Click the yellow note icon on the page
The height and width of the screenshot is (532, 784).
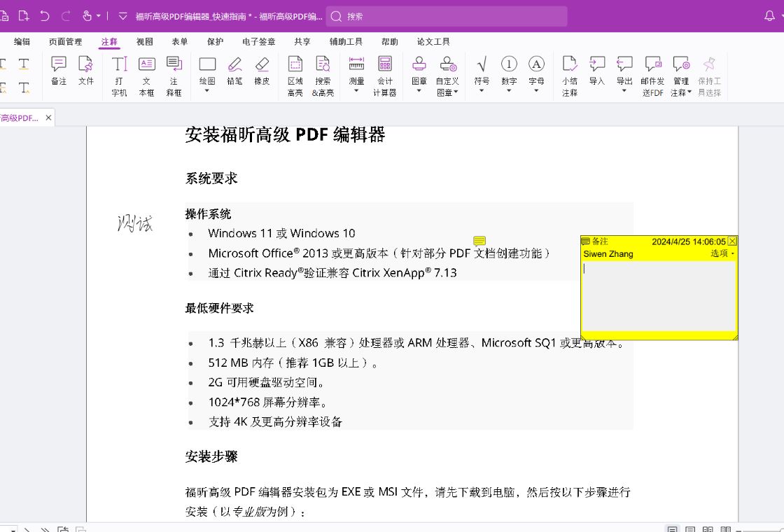[479, 241]
